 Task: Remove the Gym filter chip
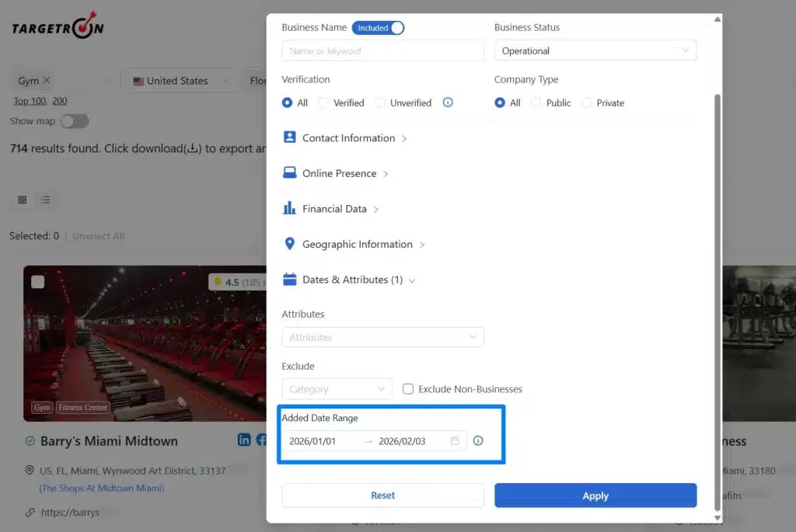[44, 80]
